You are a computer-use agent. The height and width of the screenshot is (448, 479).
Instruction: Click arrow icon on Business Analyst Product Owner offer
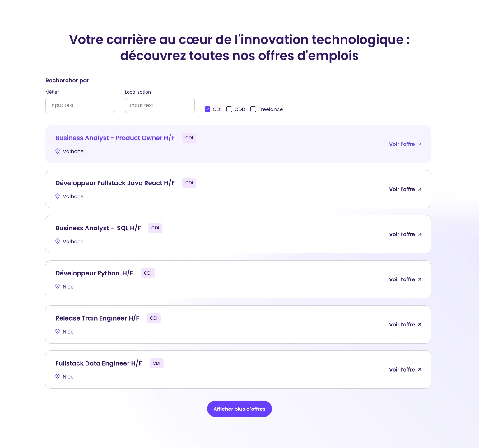(x=419, y=144)
